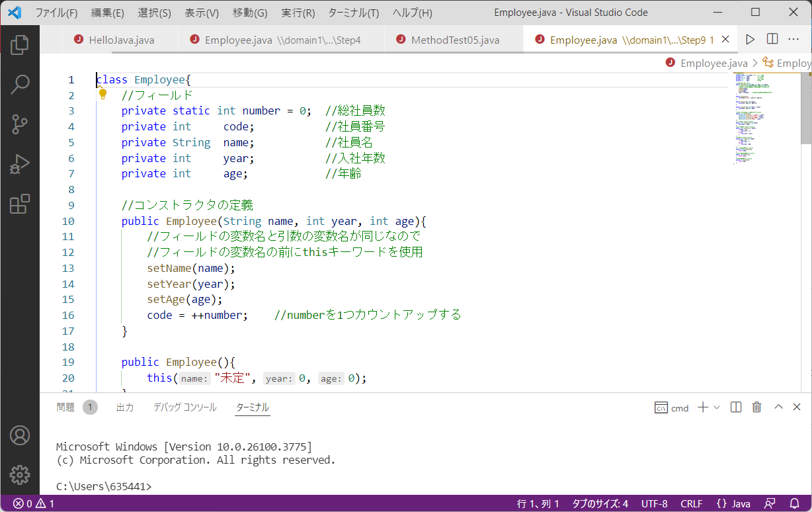This screenshot has width=812, height=512.
Task: Change CRLF end of line sequence
Action: coord(692,503)
